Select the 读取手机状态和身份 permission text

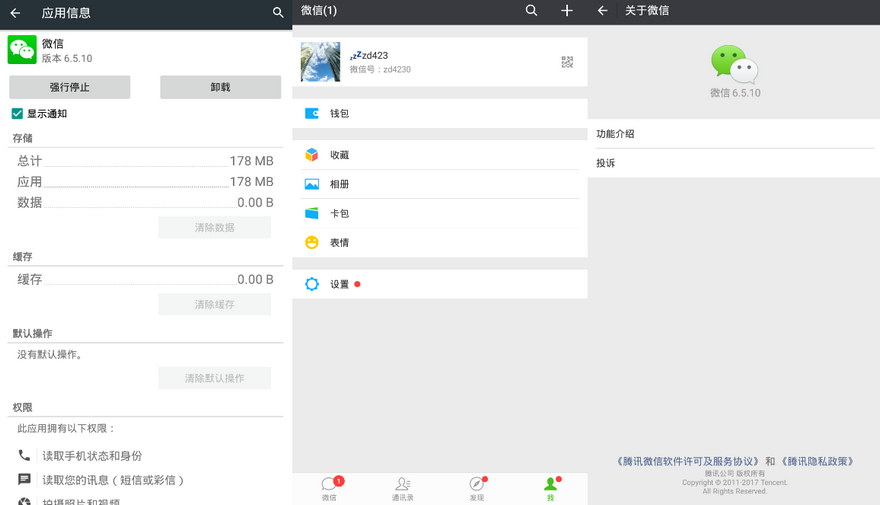[92, 456]
